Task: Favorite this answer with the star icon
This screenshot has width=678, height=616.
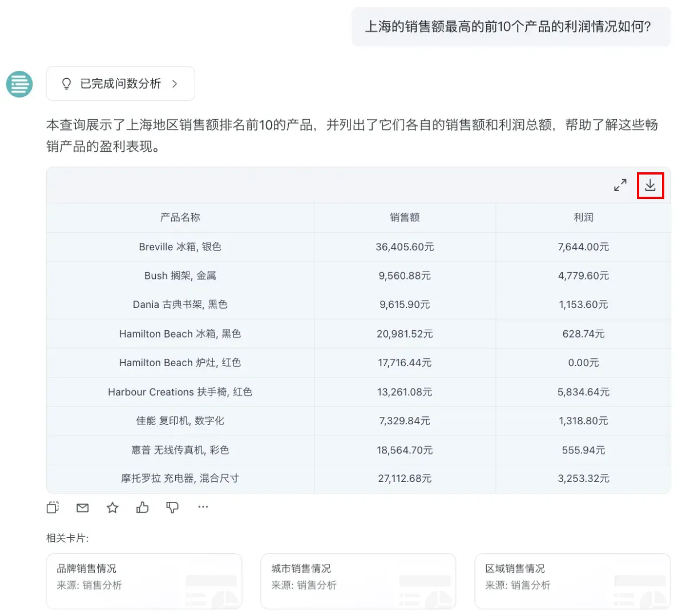Action: (x=112, y=507)
